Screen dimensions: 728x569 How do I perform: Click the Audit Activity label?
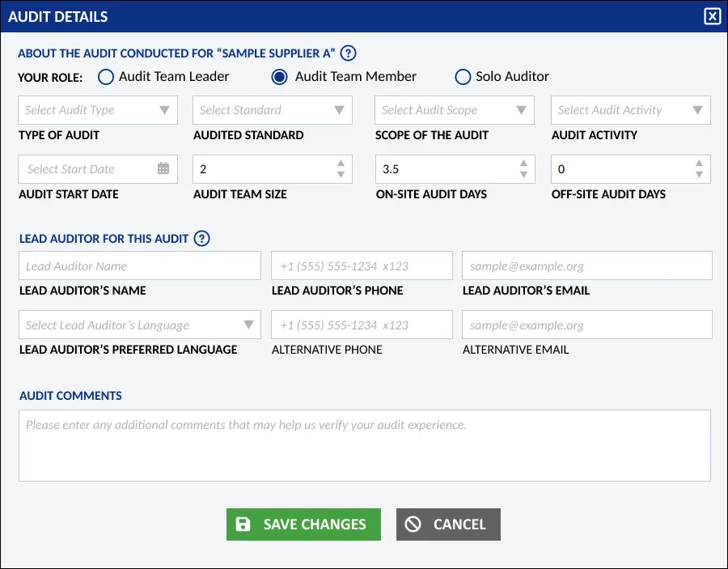(595, 135)
